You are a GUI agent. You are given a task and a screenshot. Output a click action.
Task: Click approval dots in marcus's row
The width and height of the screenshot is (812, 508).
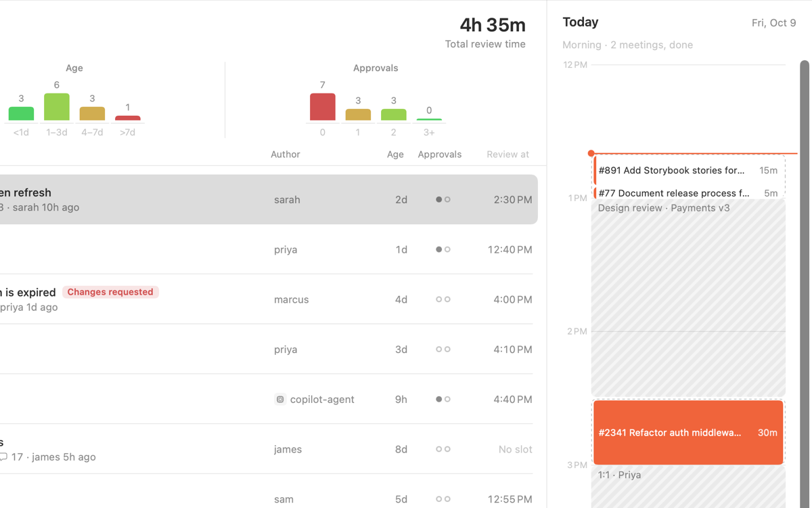click(x=443, y=299)
